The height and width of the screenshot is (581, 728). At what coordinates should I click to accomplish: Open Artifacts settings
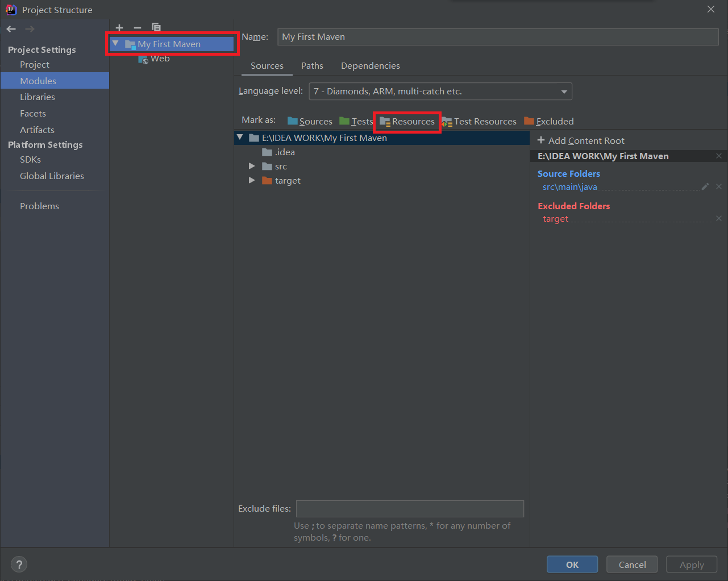[37, 130]
